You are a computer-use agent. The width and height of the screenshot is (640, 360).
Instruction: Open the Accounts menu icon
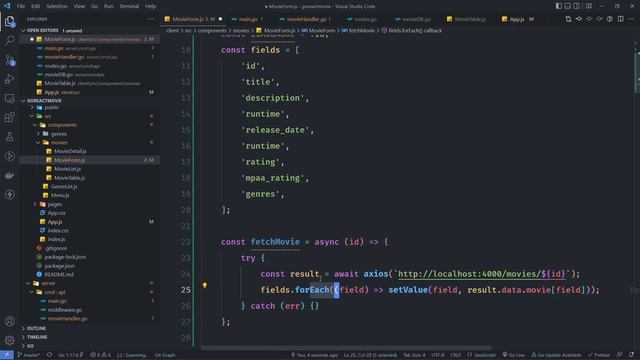coord(10,321)
